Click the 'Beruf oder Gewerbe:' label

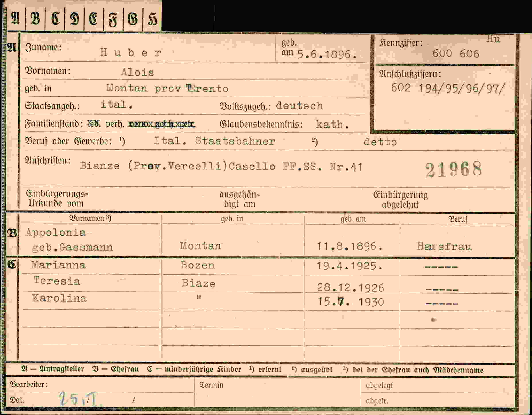click(x=68, y=141)
